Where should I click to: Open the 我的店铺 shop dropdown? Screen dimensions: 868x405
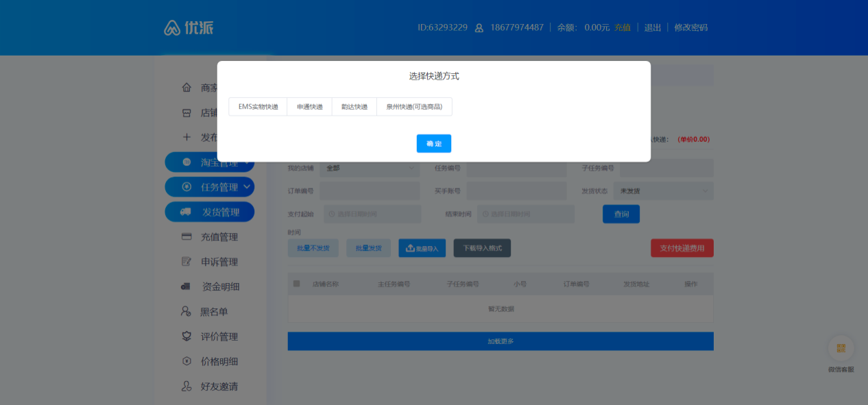click(x=369, y=168)
